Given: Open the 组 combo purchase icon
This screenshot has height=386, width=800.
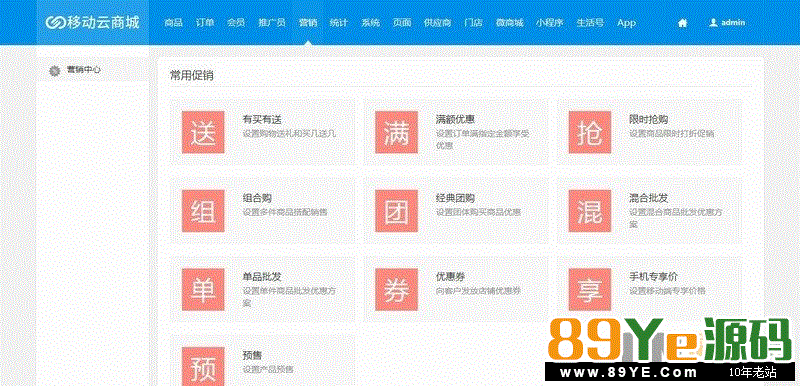Looking at the screenshot, I should (203, 211).
